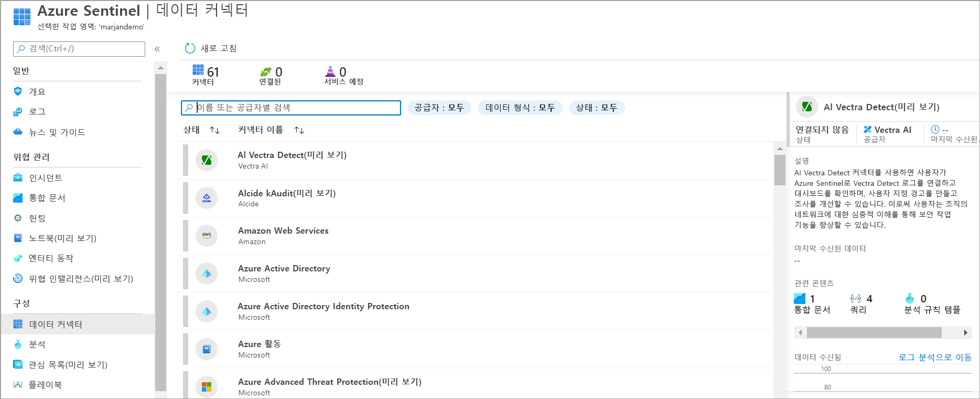Click the 쿼리 code icon in details
This screenshot has width=980, height=399.
[x=856, y=298]
